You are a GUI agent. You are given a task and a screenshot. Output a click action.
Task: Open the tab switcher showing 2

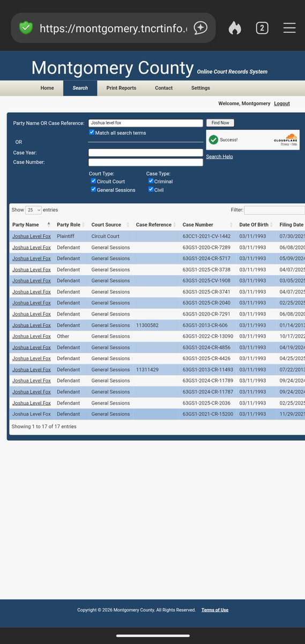pos(262,28)
